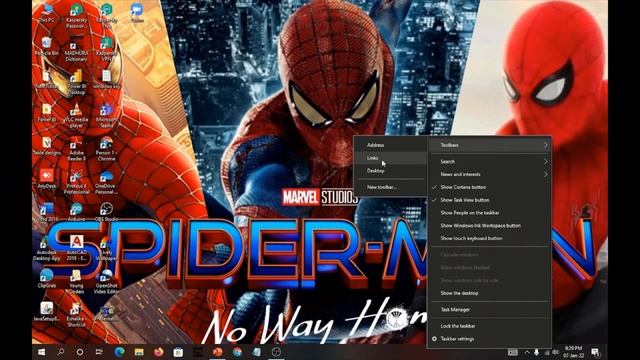
Task: Select the Power BI Desktop shortcut
Action: (x=76, y=82)
